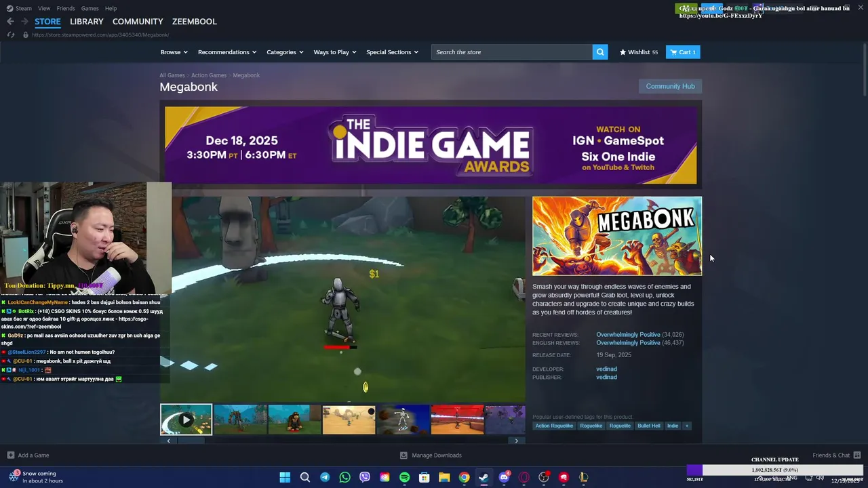Open Viber from the taskbar
Viewport: 868px width, 488px height.
pos(365,477)
